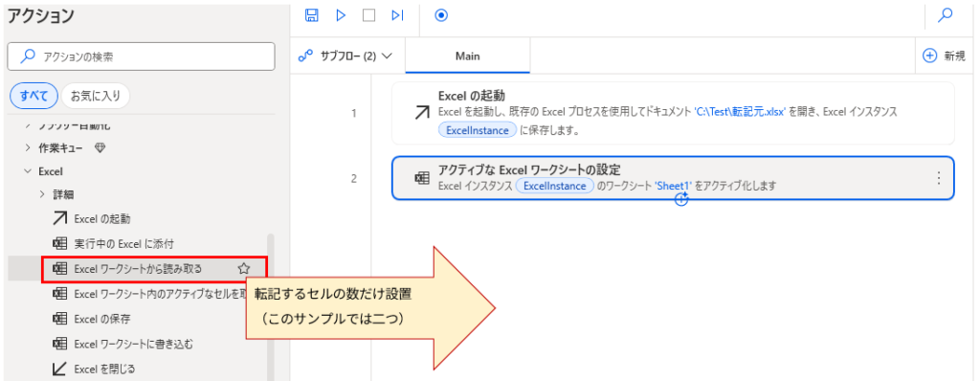Expand the 詳細 subgroup
Screen dimensions: 980x381
[x=42, y=194]
